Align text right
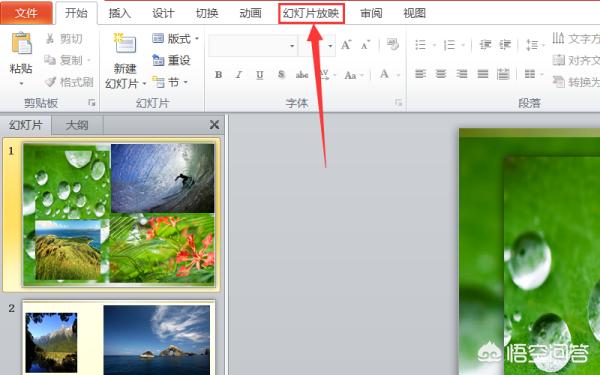Image resolution: width=600 pixels, height=375 pixels. [461, 73]
